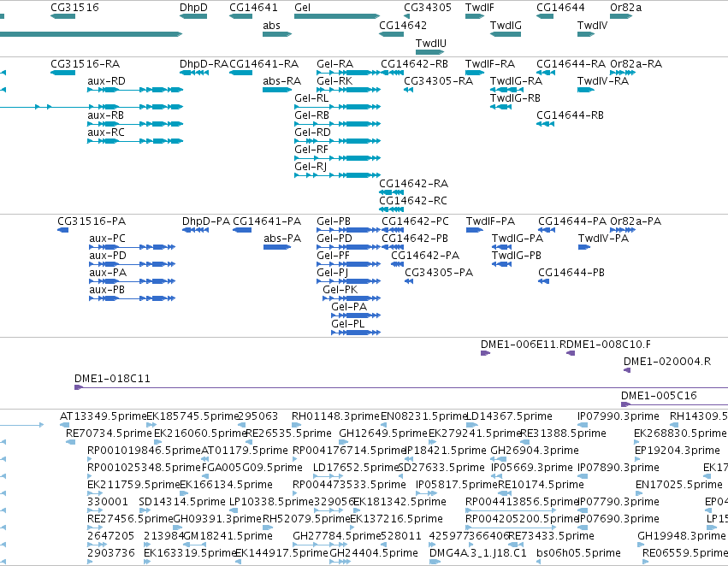Click the Gel-PA protein feature

[x=356, y=315]
